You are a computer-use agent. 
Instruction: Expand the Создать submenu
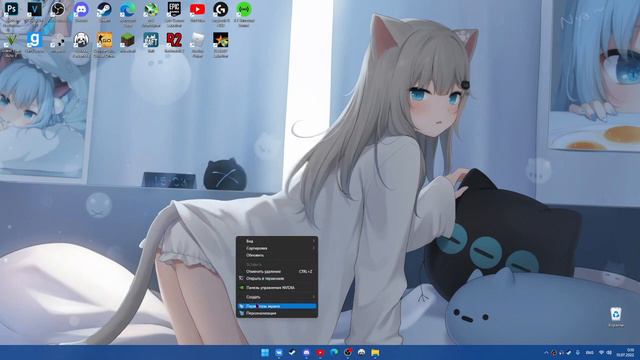pyautogui.click(x=277, y=297)
